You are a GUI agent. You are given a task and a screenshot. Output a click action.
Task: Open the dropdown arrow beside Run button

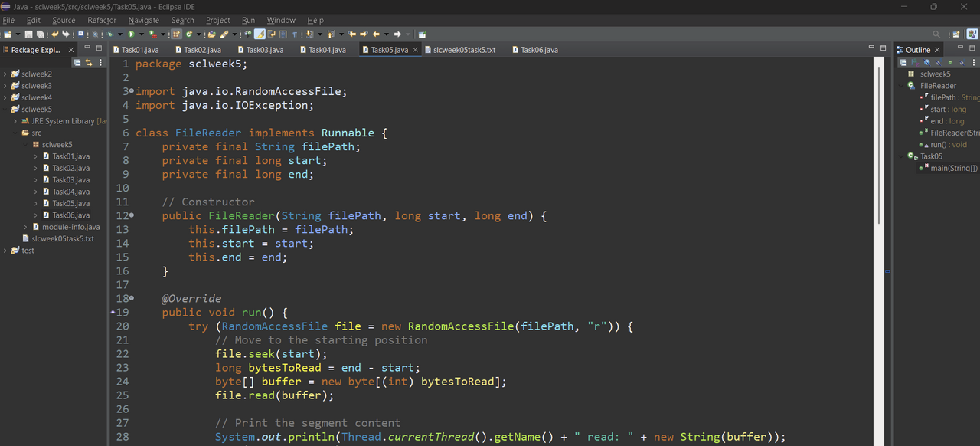[142, 34]
